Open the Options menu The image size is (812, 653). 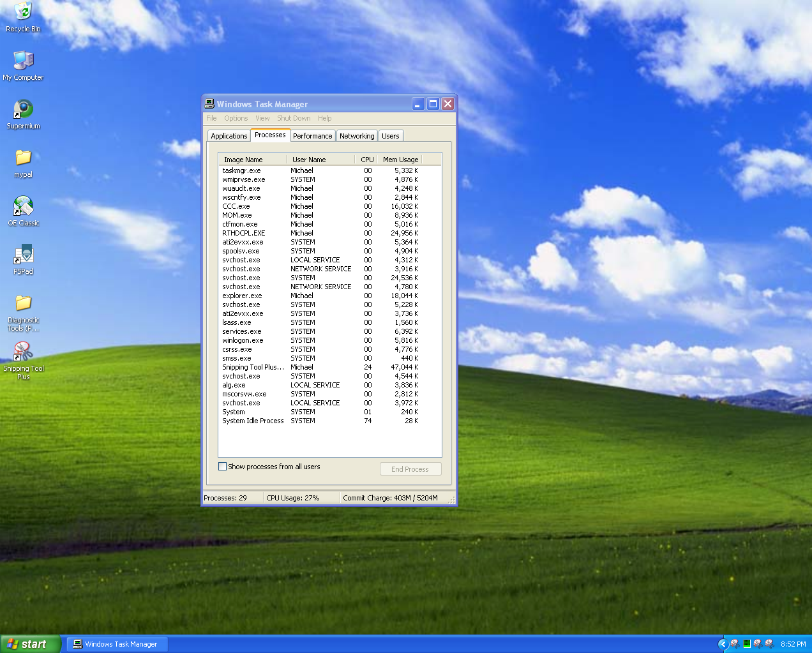[x=236, y=118]
